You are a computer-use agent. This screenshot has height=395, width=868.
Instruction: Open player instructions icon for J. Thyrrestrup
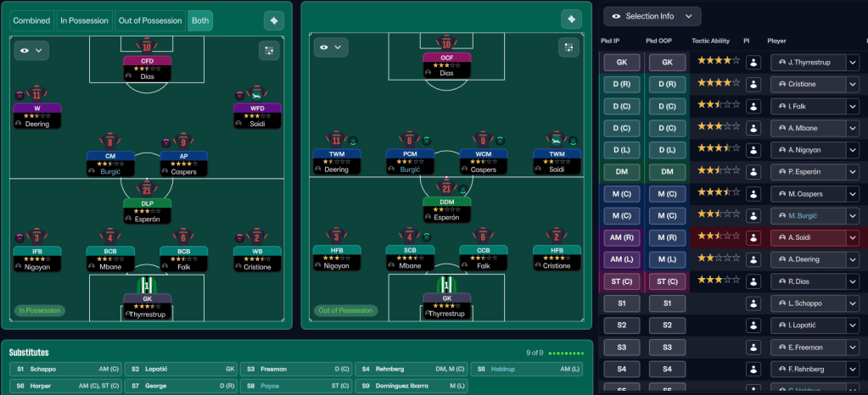pyautogui.click(x=753, y=62)
